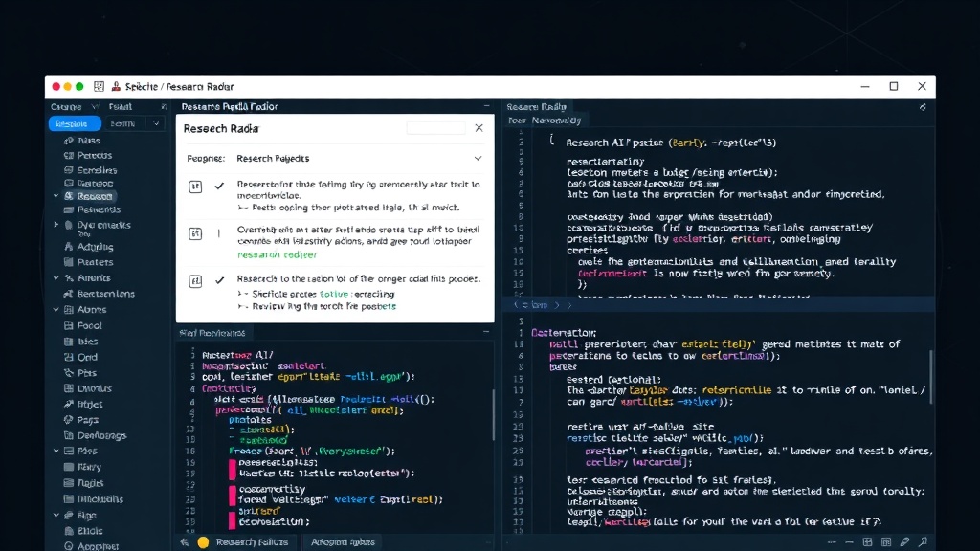This screenshot has width=980, height=551.
Task: Click the second row's boxed icon in dialog
Action: tap(195, 233)
